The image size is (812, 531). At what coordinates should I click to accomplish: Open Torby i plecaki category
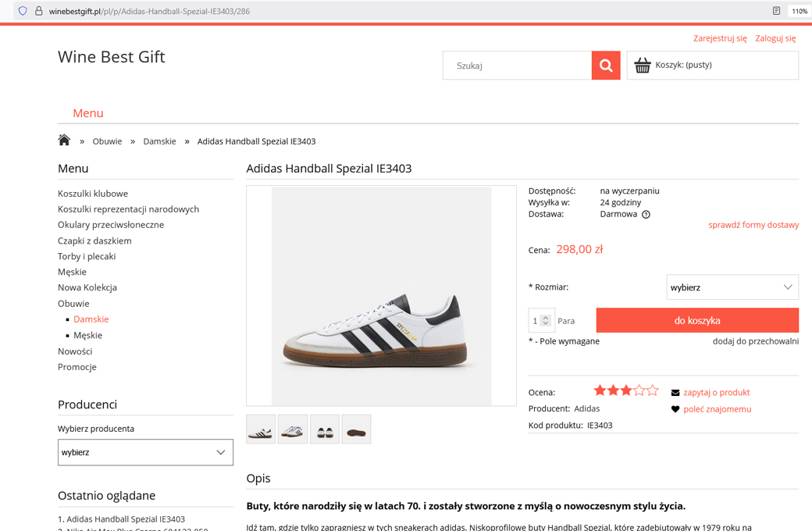[87, 256]
